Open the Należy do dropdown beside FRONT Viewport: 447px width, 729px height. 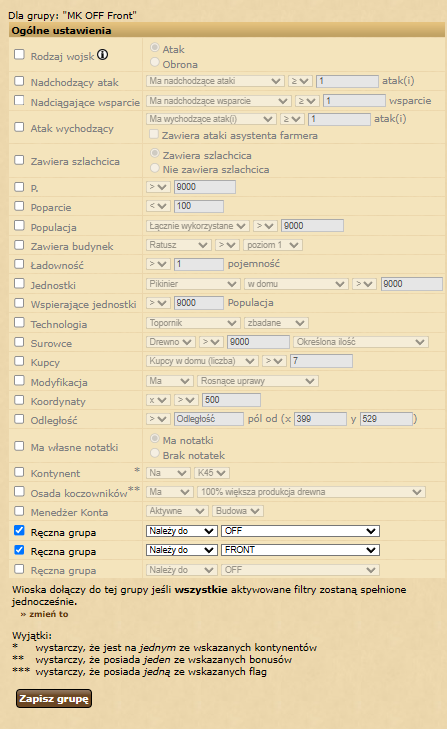click(181, 550)
